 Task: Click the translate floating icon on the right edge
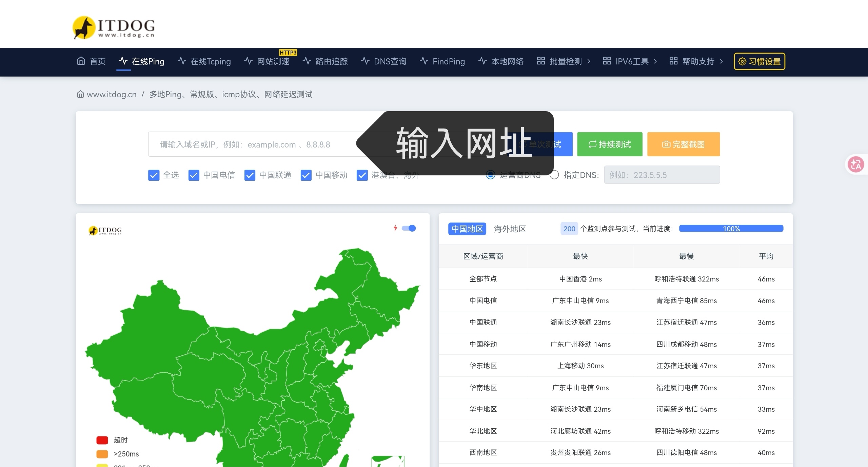[855, 165]
